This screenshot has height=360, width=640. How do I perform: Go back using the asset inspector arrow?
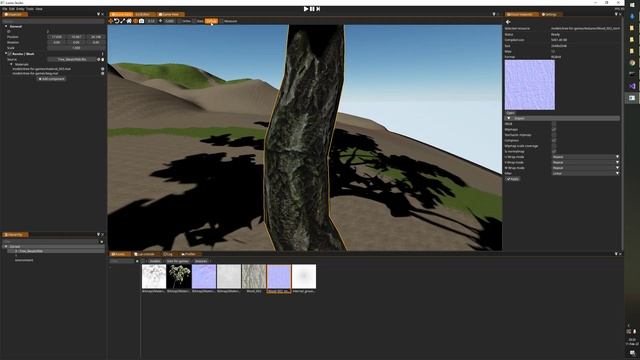point(508,22)
